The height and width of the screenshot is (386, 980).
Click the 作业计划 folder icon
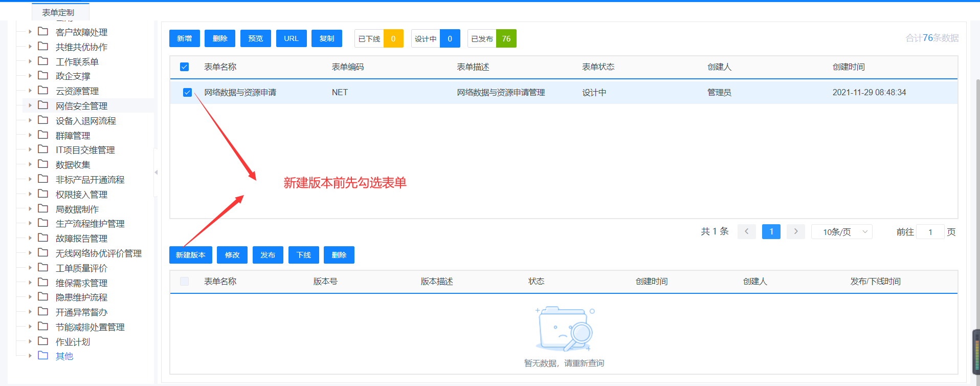[x=43, y=341]
